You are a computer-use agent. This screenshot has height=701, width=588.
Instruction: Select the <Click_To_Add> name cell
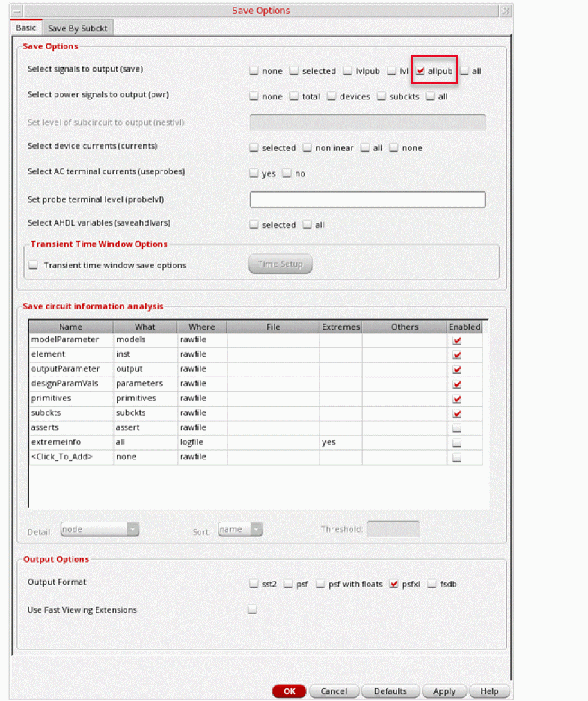71,457
